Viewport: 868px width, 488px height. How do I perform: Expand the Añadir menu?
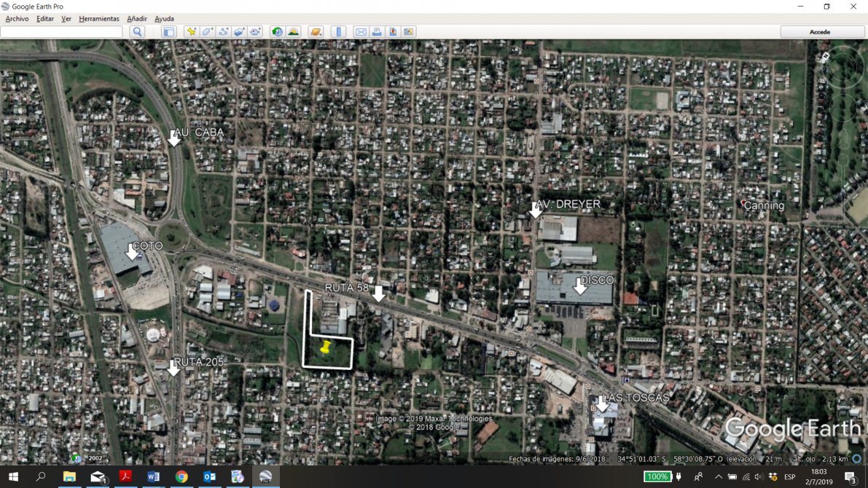pyautogui.click(x=136, y=18)
